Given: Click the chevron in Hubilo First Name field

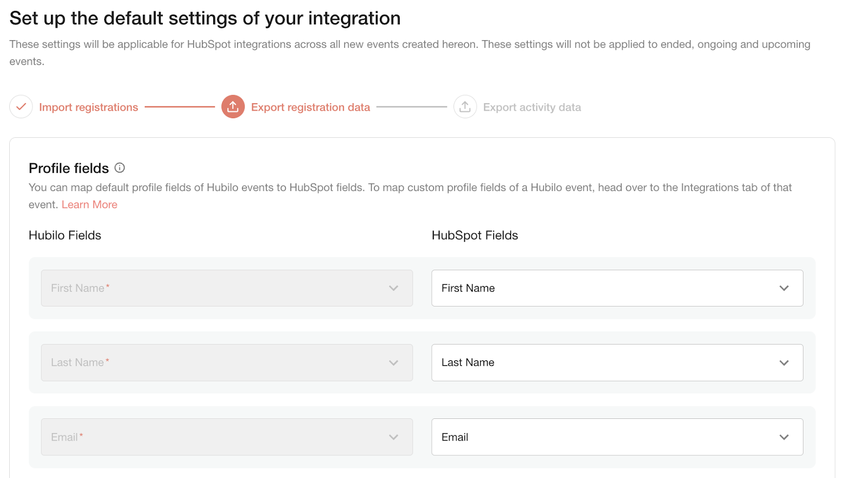Looking at the screenshot, I should click(394, 288).
